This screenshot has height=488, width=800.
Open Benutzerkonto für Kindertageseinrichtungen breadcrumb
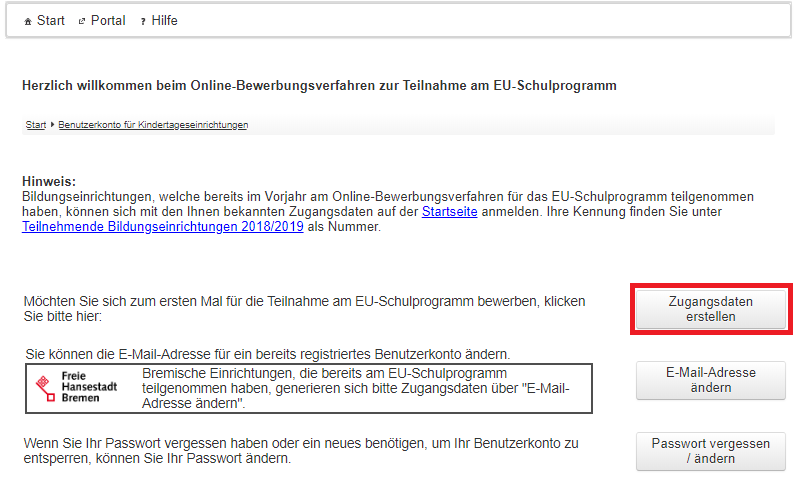[153, 125]
